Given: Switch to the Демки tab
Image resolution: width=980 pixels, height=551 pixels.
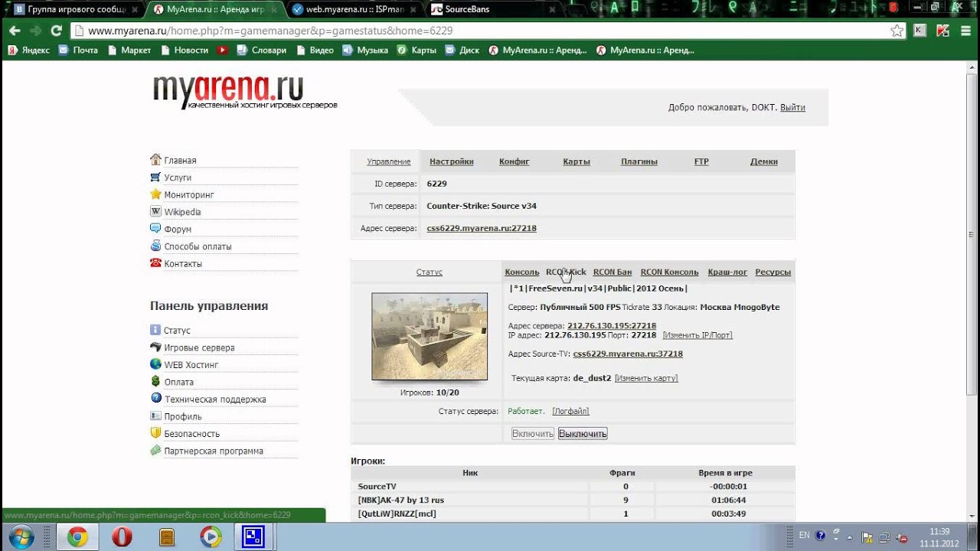Looking at the screenshot, I should coord(764,161).
